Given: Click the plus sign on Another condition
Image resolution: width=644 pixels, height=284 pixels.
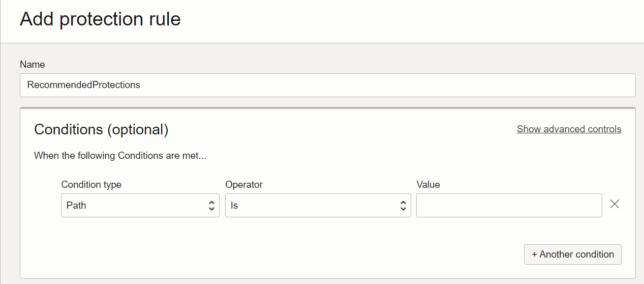Looking at the screenshot, I should (534, 254).
